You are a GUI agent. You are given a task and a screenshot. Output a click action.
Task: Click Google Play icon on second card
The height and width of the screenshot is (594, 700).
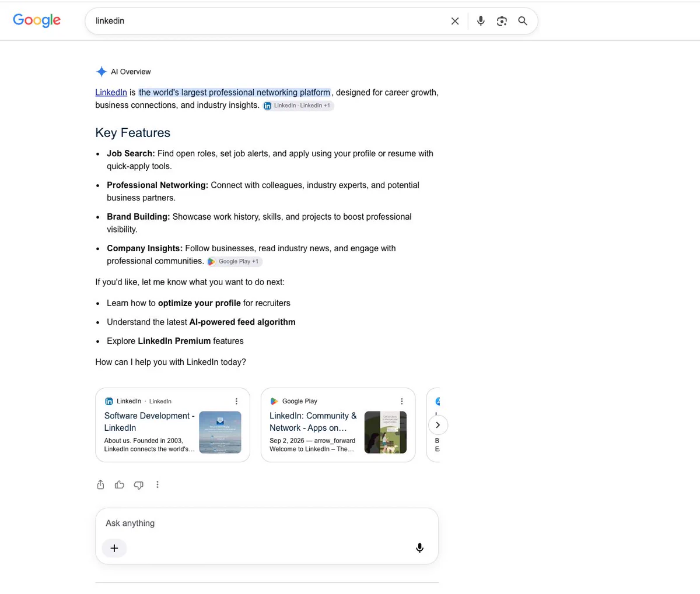click(274, 401)
